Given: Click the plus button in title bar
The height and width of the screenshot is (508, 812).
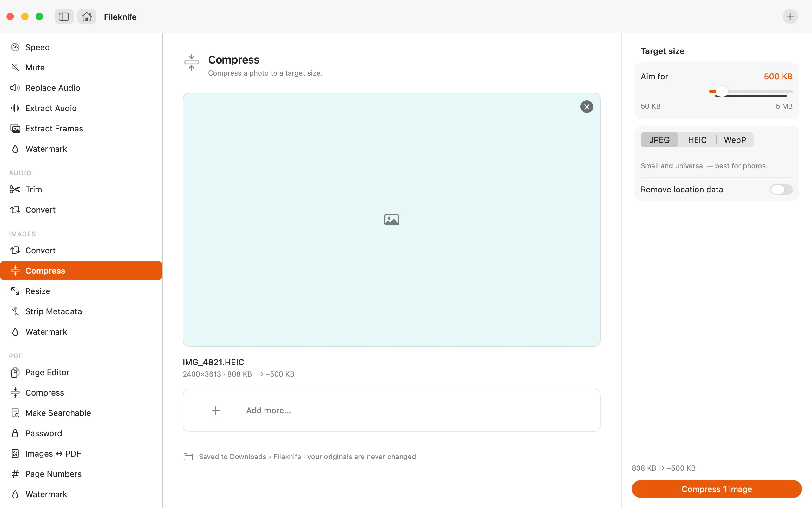Looking at the screenshot, I should [790, 17].
